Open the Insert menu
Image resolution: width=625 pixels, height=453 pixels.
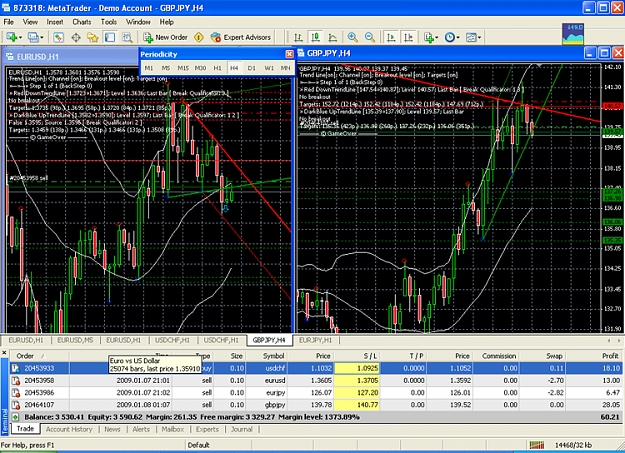pos(55,22)
